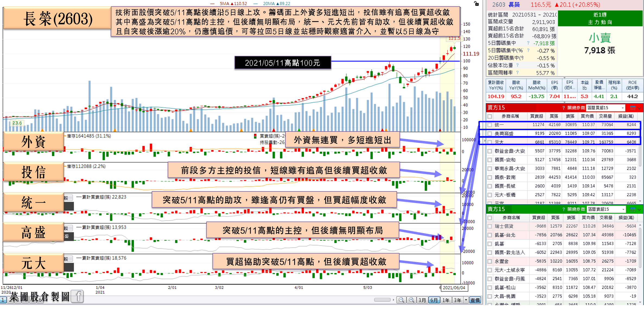The height and width of the screenshot is (311, 644).
Task: Open the 區間賣超15 dropdown
Action: click(606, 209)
